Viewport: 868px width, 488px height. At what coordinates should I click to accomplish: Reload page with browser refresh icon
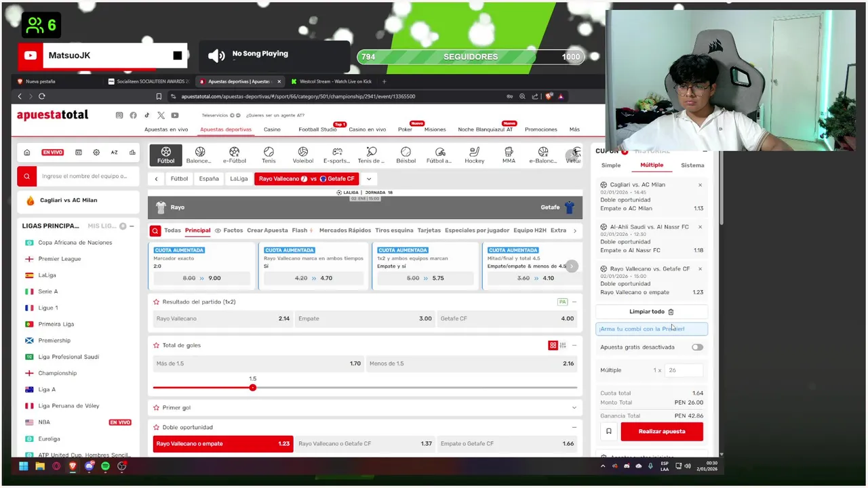click(42, 96)
